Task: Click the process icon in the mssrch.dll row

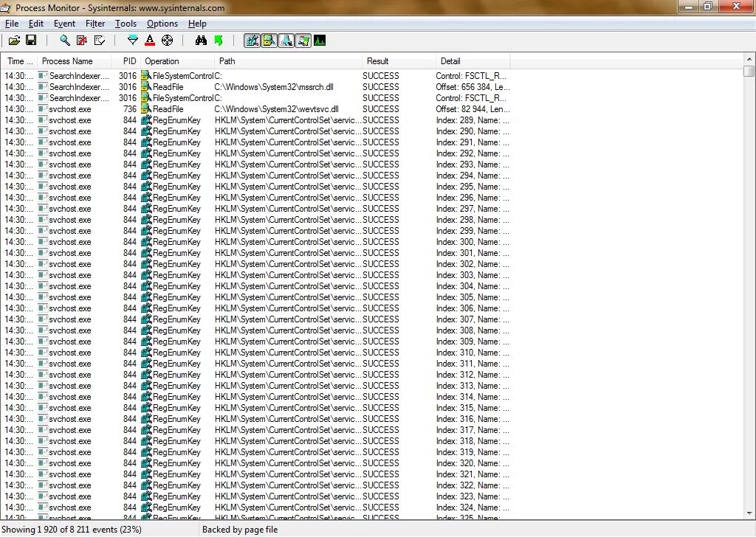Action: pyautogui.click(x=43, y=87)
